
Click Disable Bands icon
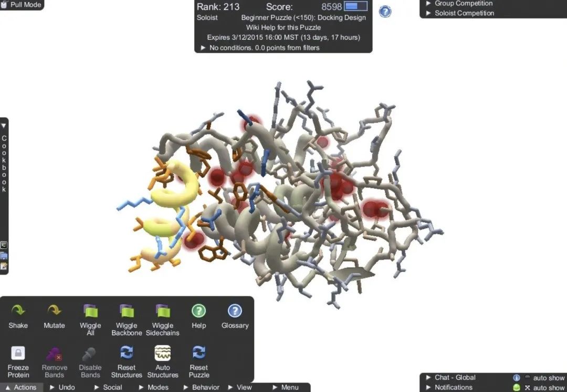click(89, 354)
